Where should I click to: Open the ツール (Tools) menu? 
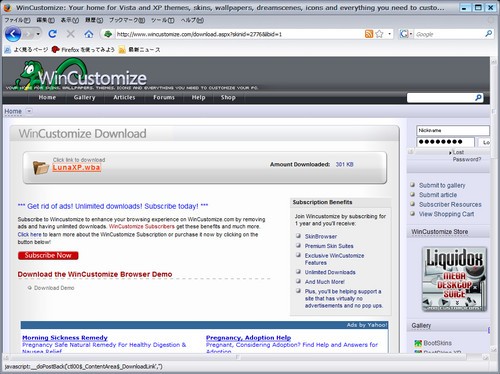pos(163,20)
